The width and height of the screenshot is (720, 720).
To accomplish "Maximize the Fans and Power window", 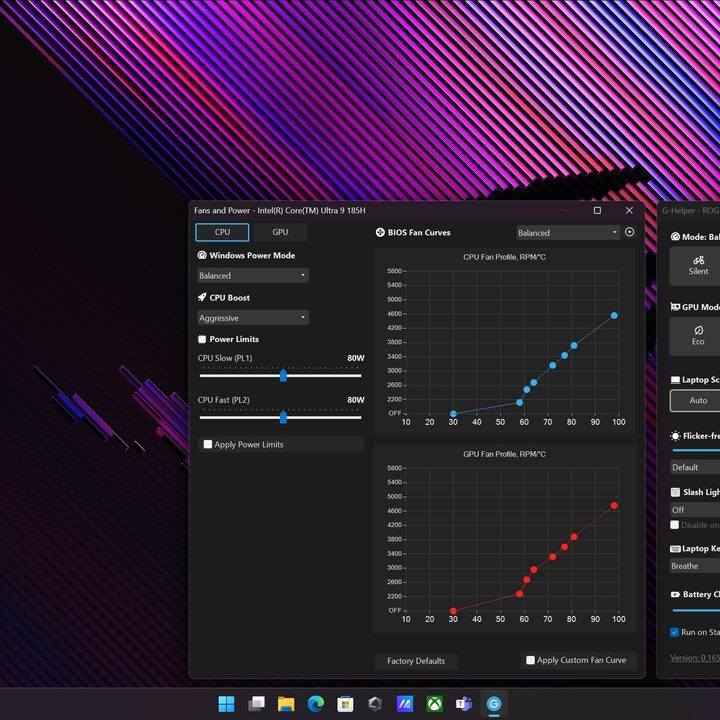I will coord(597,210).
